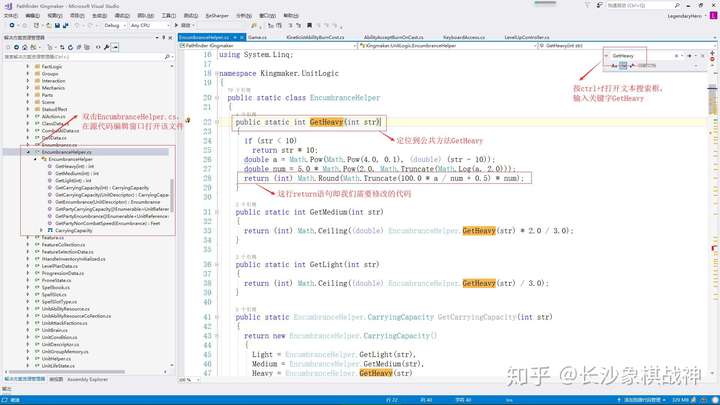Select the Feature.cs file in the tree
The height and width of the screenshot is (405, 720).
point(53,237)
